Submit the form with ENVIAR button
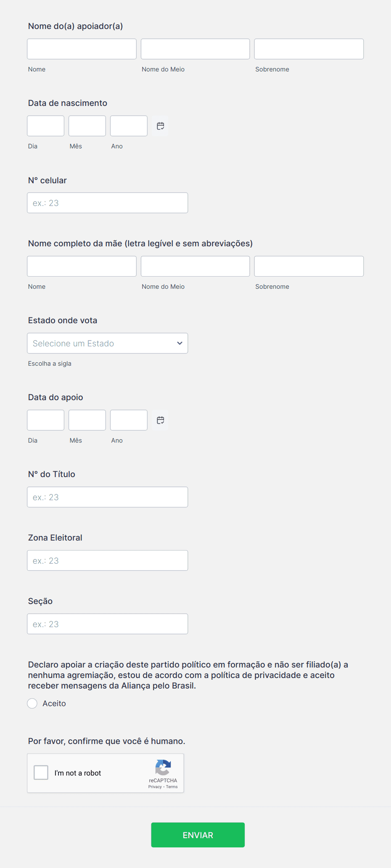 pyautogui.click(x=198, y=835)
